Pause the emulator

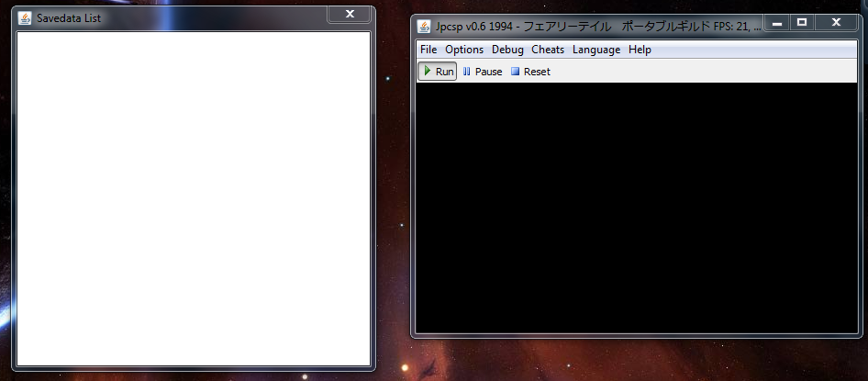click(x=483, y=72)
